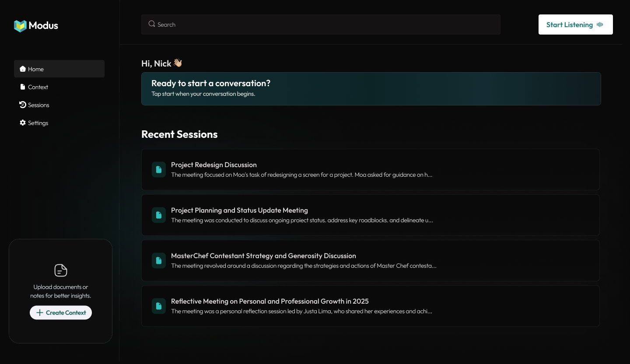Image resolution: width=630 pixels, height=364 pixels.
Task: Click the Context document icon
Action: click(x=22, y=87)
